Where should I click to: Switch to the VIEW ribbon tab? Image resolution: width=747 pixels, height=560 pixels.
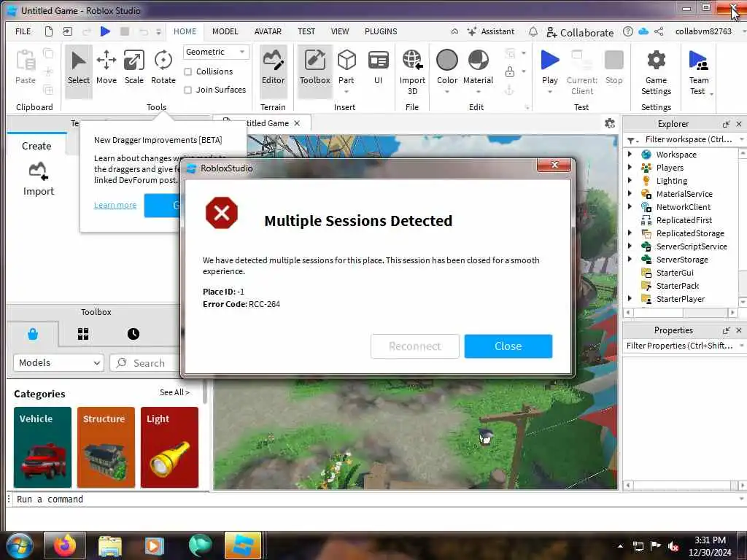coord(340,31)
